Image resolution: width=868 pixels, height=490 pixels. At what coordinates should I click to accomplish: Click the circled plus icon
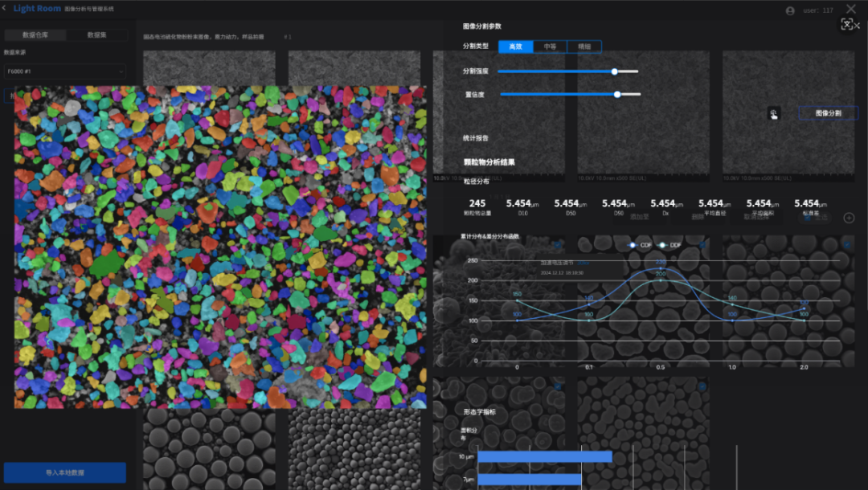849,218
